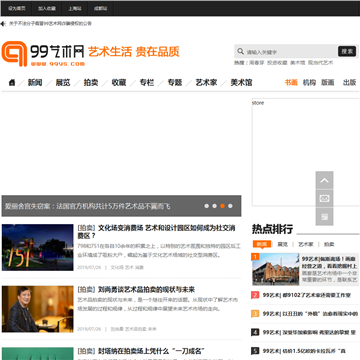
Task: Switch to 拍卖 tab under 热点排行
Action: coord(329,244)
